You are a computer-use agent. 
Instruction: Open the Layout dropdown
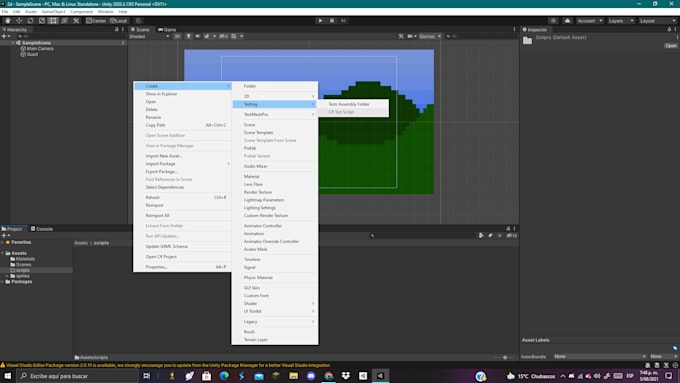pyautogui.click(x=657, y=21)
